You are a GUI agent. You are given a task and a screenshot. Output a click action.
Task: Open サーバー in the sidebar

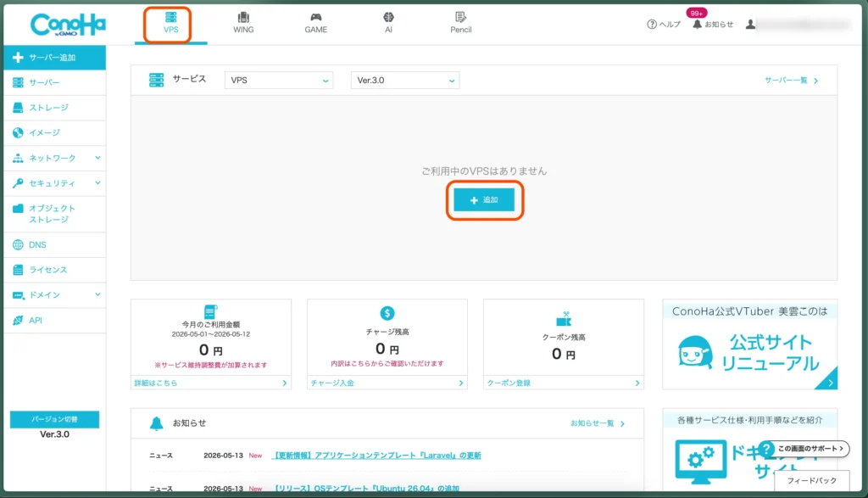click(54, 82)
